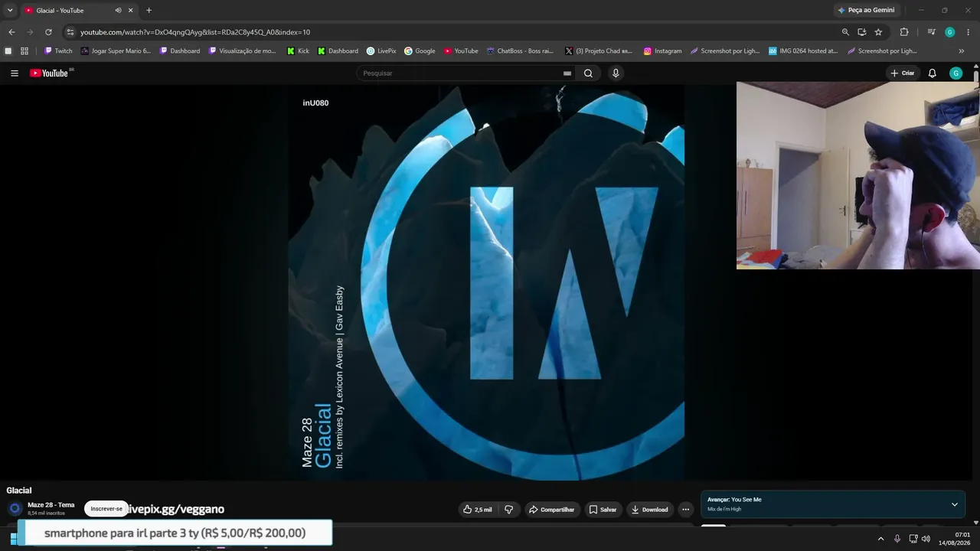Open the LivePix bookmark
This screenshot has height=551, width=980.
381,51
